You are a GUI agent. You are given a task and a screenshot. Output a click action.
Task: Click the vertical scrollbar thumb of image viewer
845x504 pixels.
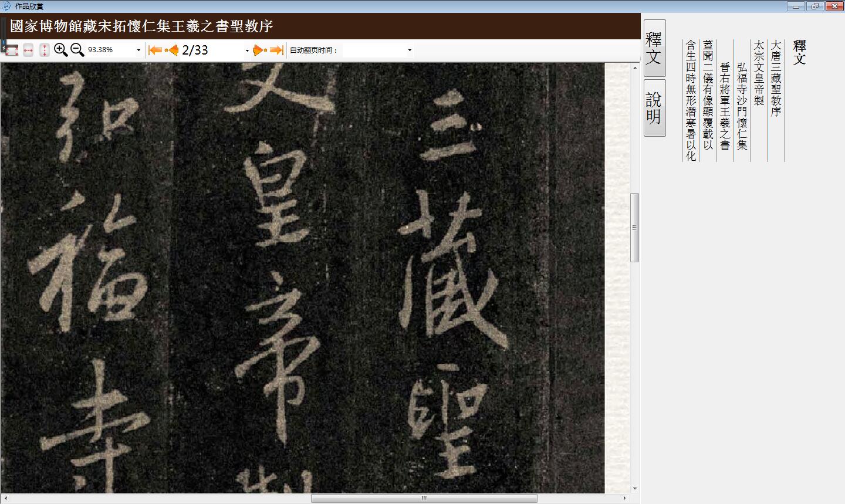pyautogui.click(x=634, y=227)
